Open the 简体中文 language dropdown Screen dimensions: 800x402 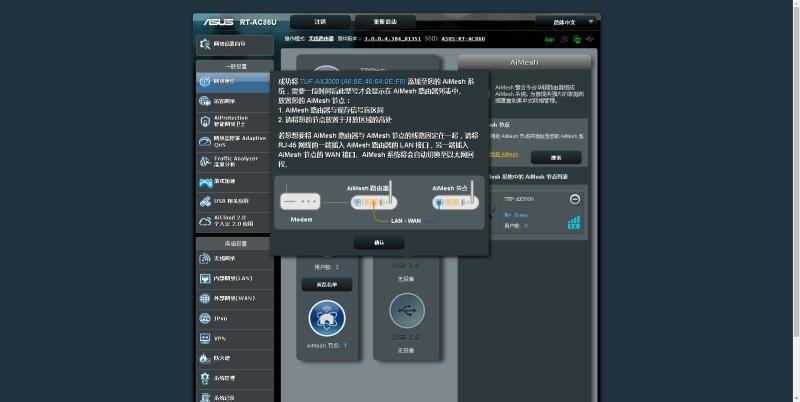point(565,22)
